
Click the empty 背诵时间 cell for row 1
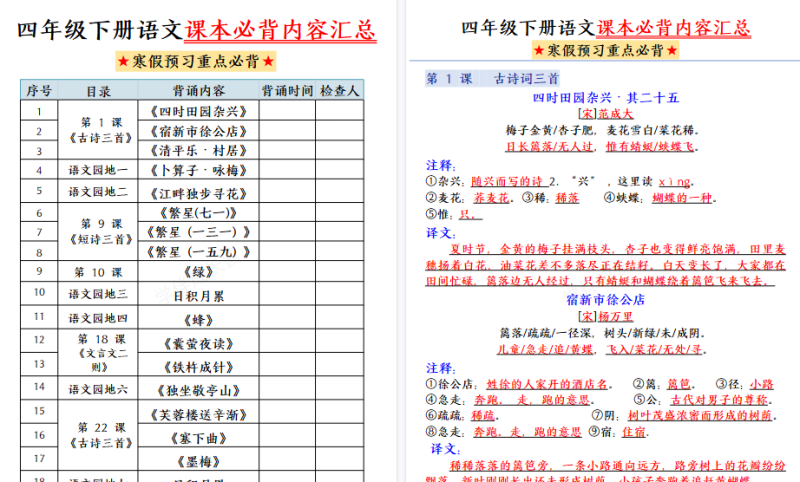pyautogui.click(x=287, y=111)
